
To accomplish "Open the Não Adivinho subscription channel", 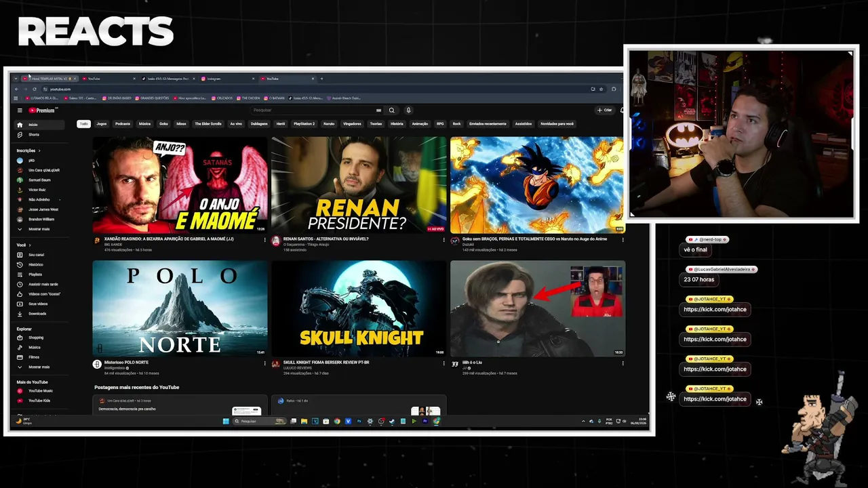I will tap(41, 200).
